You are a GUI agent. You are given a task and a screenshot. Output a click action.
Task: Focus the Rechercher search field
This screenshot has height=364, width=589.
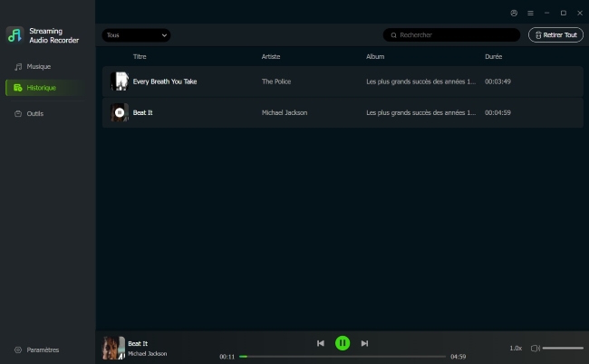click(x=451, y=35)
